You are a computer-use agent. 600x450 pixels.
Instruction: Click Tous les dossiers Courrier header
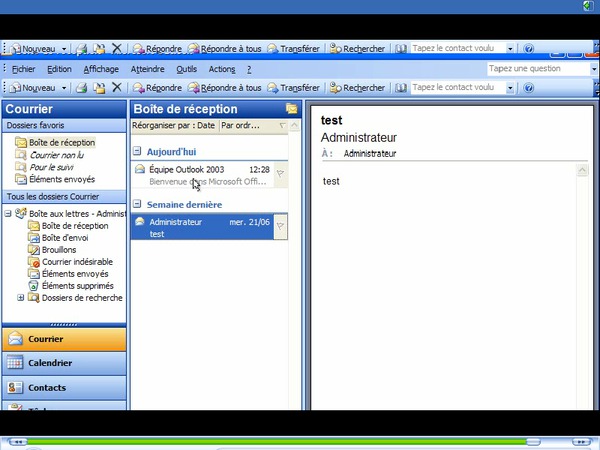click(64, 197)
